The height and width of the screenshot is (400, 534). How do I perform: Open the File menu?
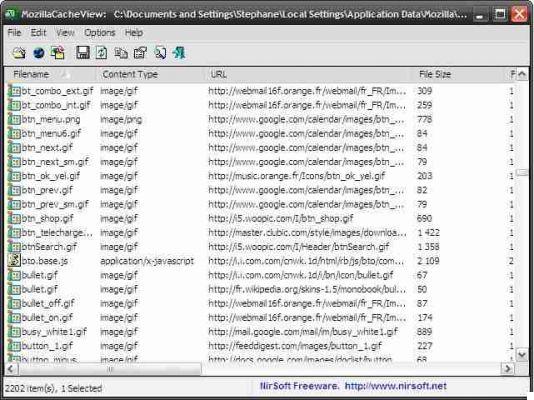14,33
